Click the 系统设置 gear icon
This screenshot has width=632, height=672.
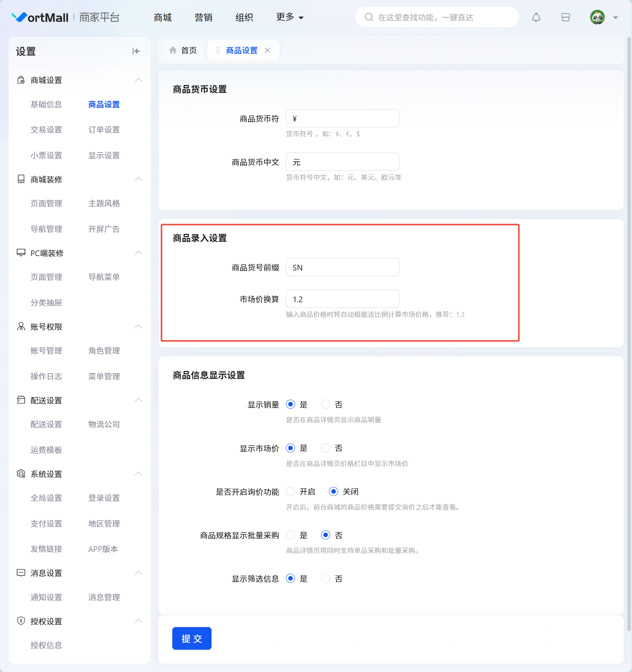21,474
